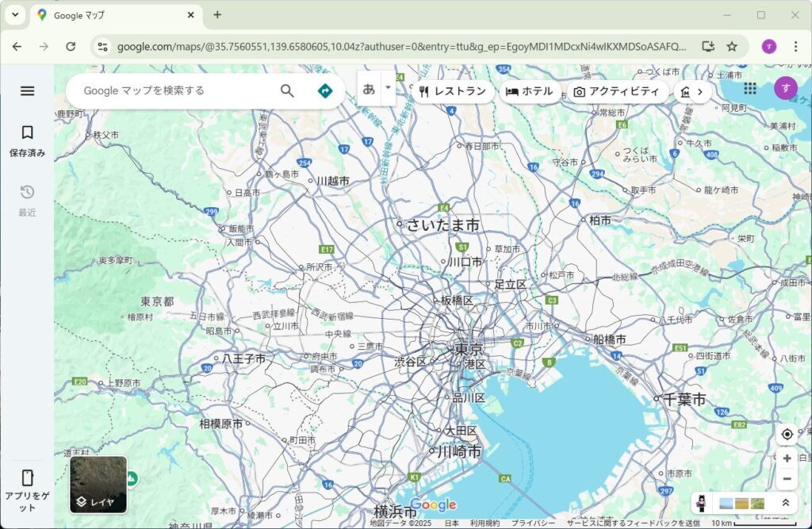Click the 川崎市 map label

460,451
